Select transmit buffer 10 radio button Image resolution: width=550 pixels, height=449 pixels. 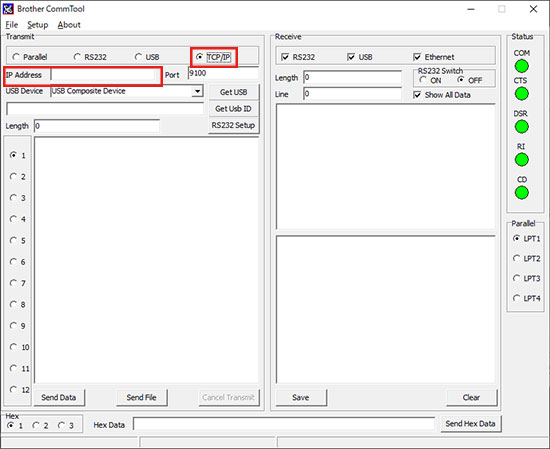[x=13, y=347]
